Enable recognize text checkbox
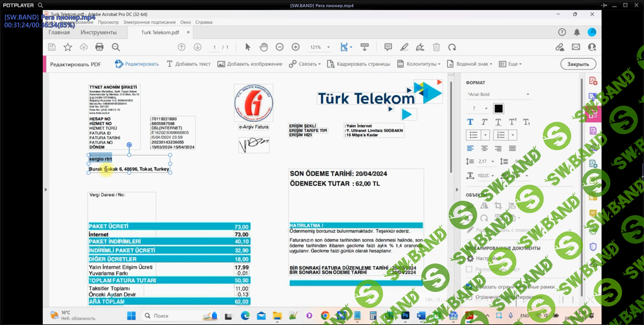 [469, 269]
